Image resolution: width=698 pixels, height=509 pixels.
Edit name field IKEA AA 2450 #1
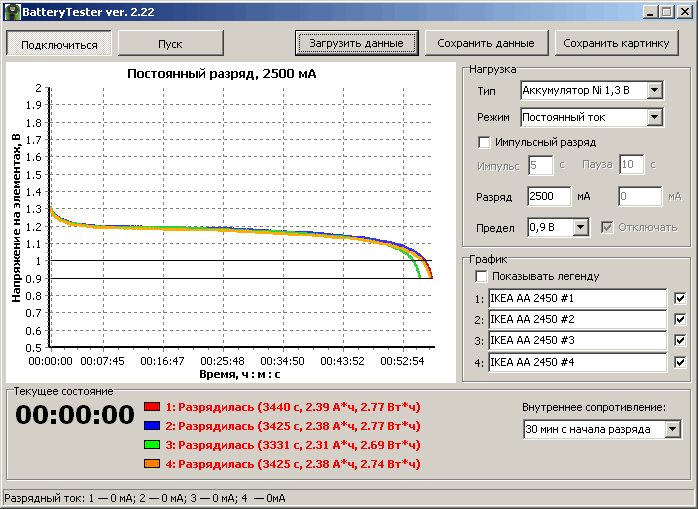(x=577, y=298)
